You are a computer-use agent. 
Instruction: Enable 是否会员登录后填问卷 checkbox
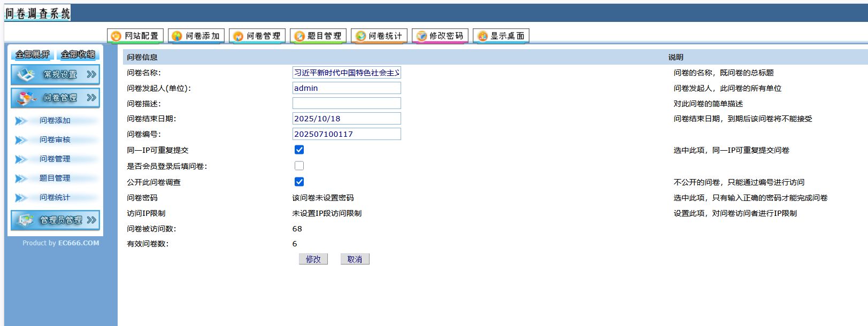pos(299,166)
